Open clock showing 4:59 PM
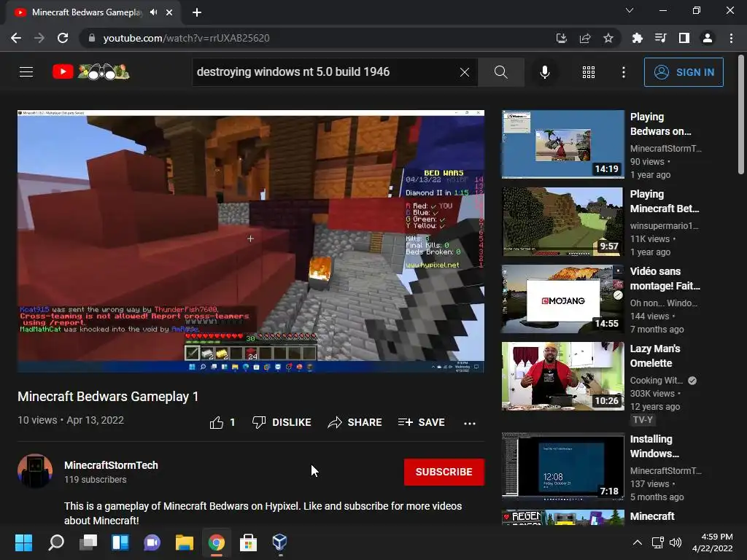The width and height of the screenshot is (747, 560). pos(713,542)
